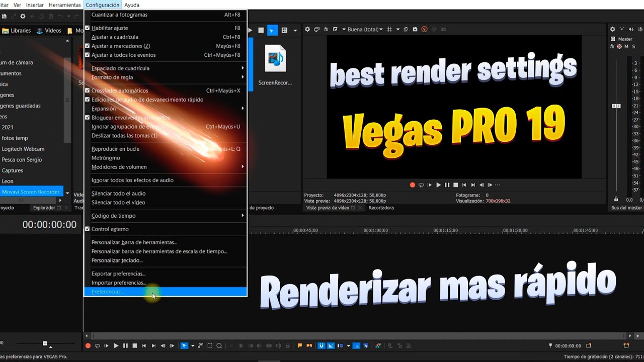Choose Personalizar barra de herramientas... option
The height and width of the screenshot is (362, 644).
pos(166,242)
